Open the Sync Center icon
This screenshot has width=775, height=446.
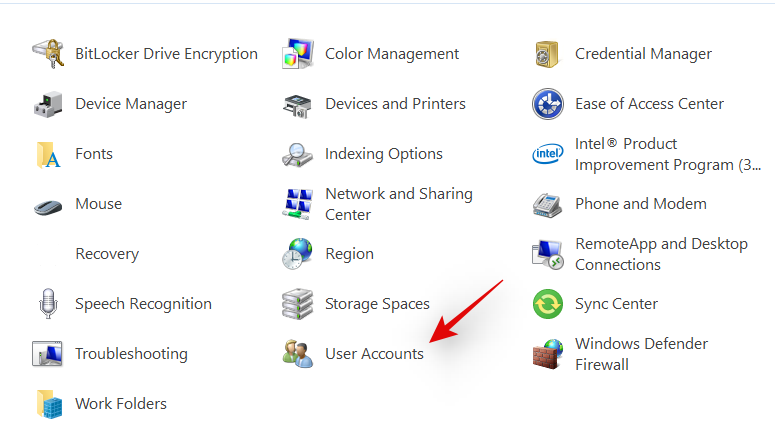(548, 304)
